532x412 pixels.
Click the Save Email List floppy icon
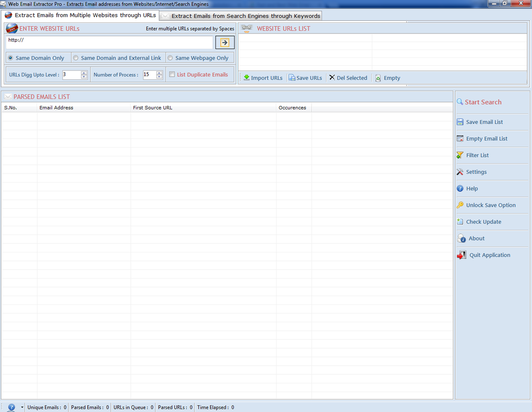click(460, 122)
